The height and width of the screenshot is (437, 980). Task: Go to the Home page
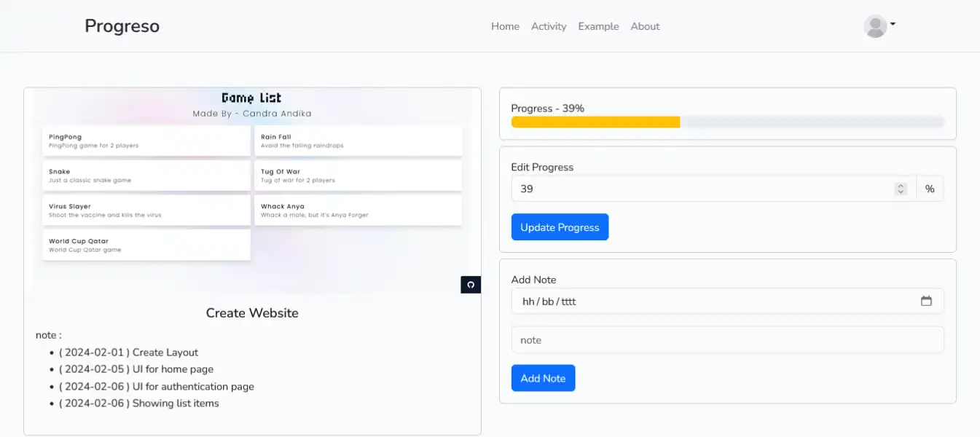coord(505,26)
